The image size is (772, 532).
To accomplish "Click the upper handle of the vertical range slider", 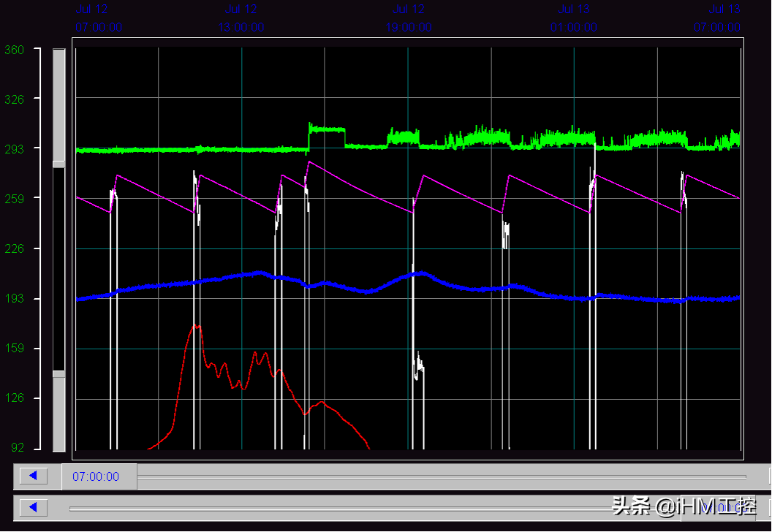I will tap(58, 164).
